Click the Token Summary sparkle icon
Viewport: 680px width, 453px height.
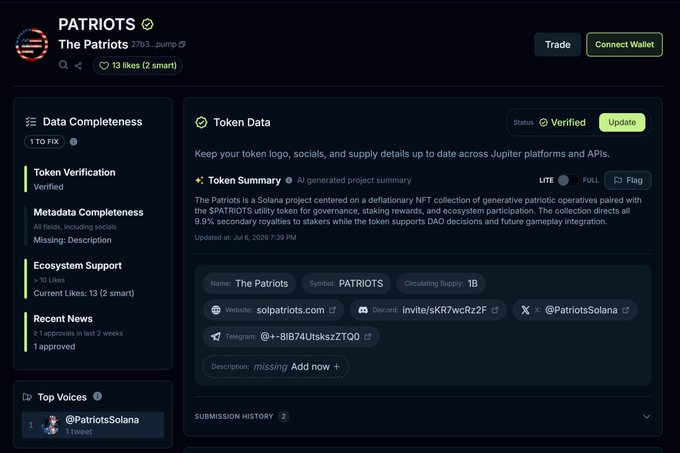click(199, 180)
